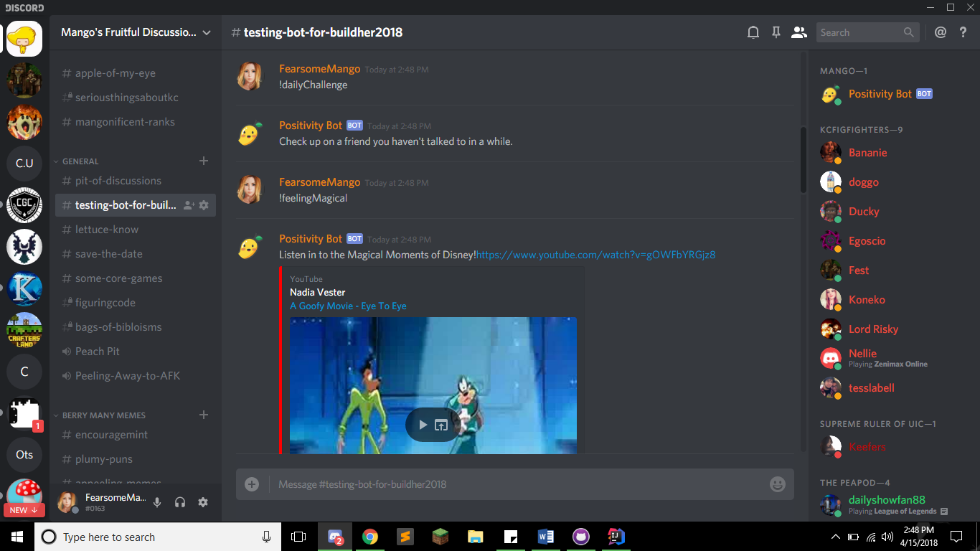980x551 pixels.
Task: Open Windows Task View button
Action: click(298, 537)
